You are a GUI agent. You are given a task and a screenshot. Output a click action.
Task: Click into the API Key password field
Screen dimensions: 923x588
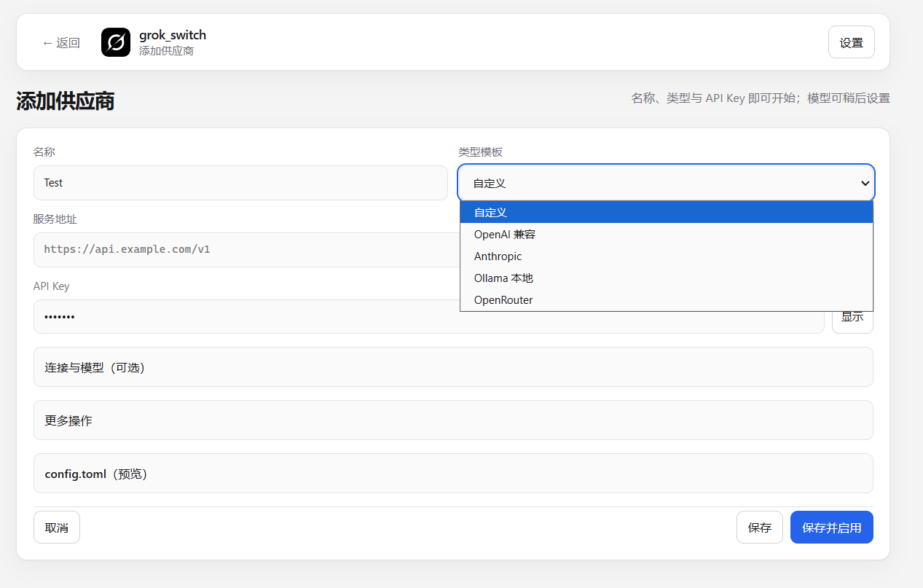point(428,317)
